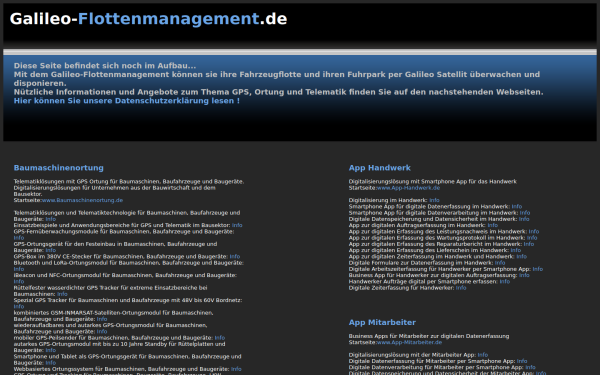This screenshot has width=600, height=375.
Task: Open Info for autarkes GPS-Ortungsmodul 10 Jahre Standby
Action: click(x=51, y=351)
